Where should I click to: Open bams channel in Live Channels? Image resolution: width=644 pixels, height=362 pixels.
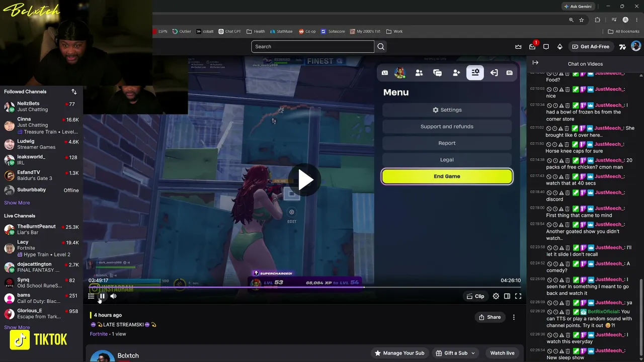(41, 298)
